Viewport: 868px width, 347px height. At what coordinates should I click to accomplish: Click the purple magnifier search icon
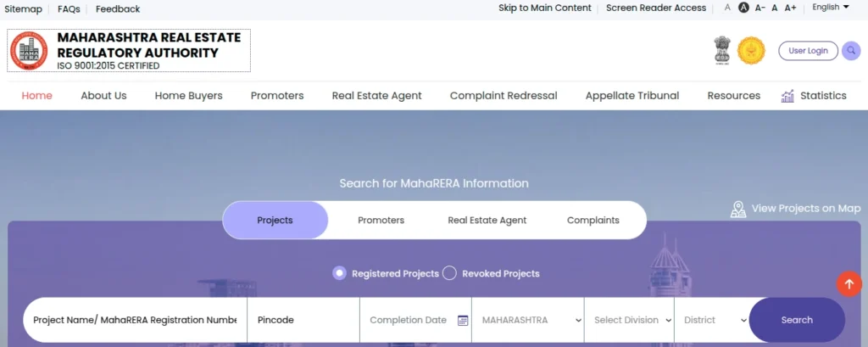(x=851, y=51)
